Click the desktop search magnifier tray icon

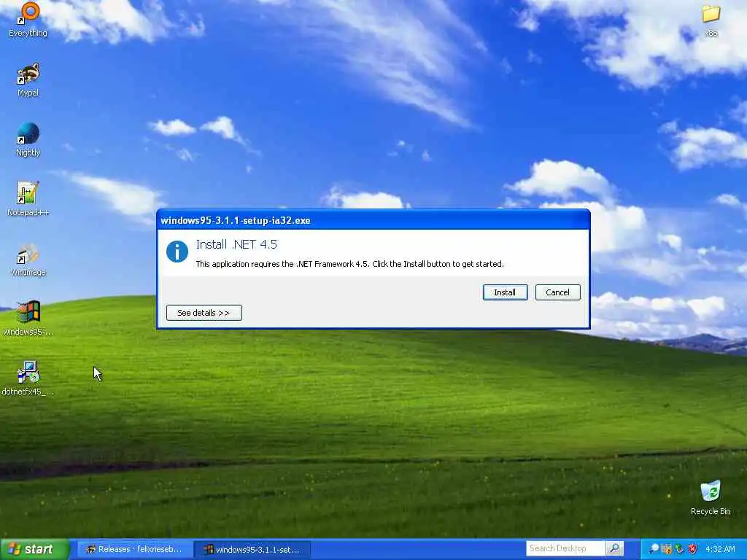click(x=654, y=549)
